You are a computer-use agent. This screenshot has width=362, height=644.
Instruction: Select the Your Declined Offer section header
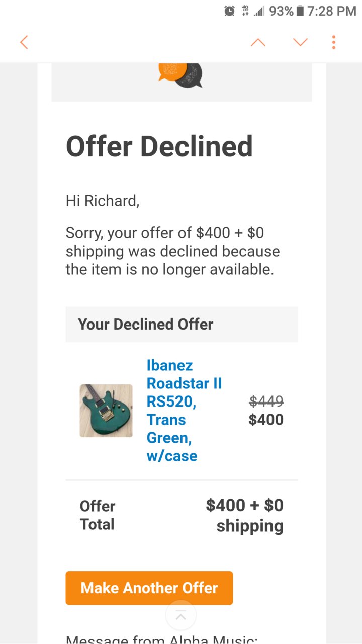[182, 325]
